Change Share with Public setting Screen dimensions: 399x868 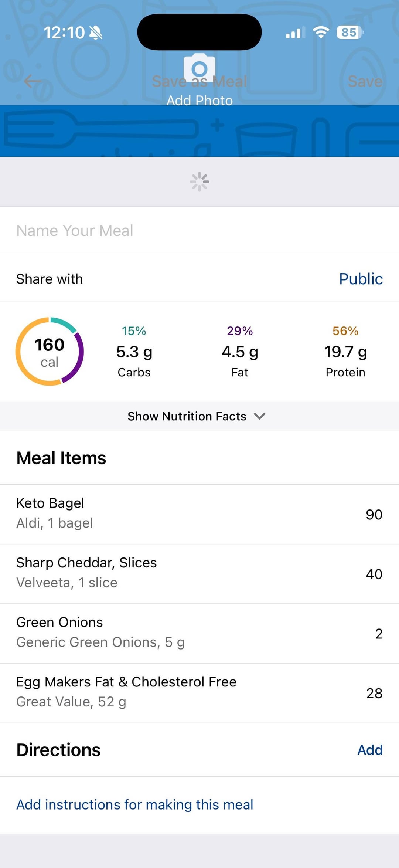click(x=361, y=279)
